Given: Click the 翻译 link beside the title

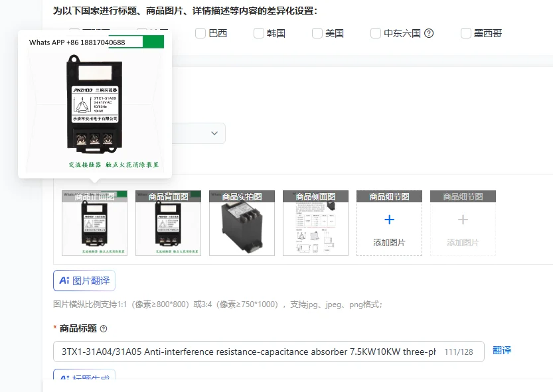Looking at the screenshot, I should (502, 350).
